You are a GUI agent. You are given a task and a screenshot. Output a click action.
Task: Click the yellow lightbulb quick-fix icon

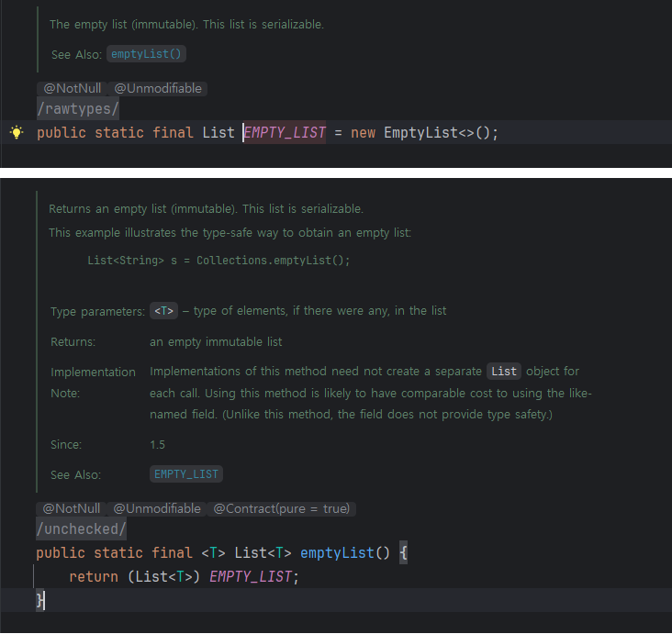[x=16, y=133]
